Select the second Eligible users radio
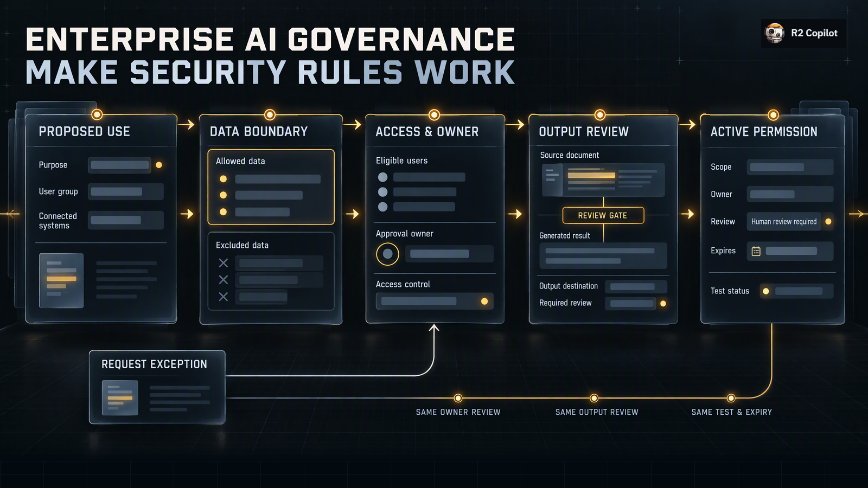868x488 pixels. [x=382, y=192]
